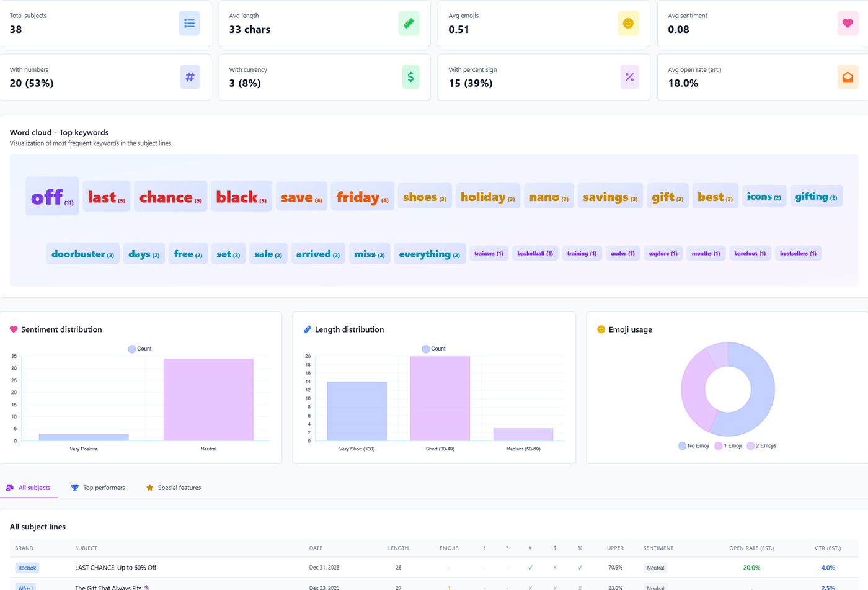Click the DATE column header
Image resolution: width=868 pixels, height=590 pixels.
(316, 548)
